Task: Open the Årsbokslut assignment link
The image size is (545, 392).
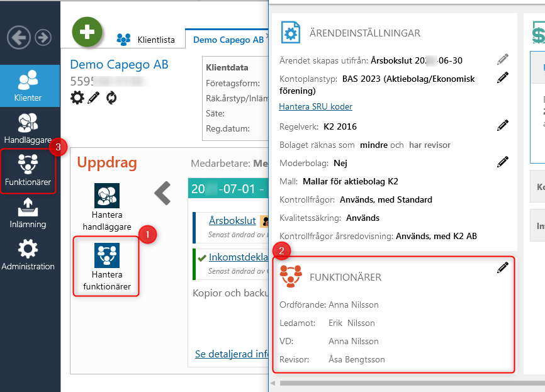Action: click(x=232, y=220)
